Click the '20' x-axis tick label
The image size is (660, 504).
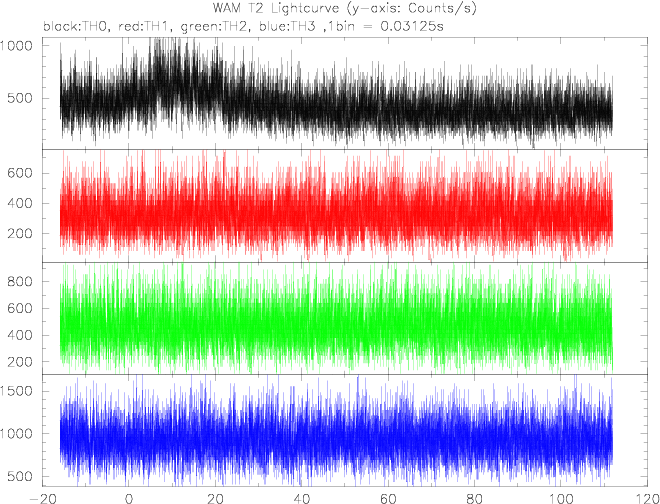click(x=215, y=498)
